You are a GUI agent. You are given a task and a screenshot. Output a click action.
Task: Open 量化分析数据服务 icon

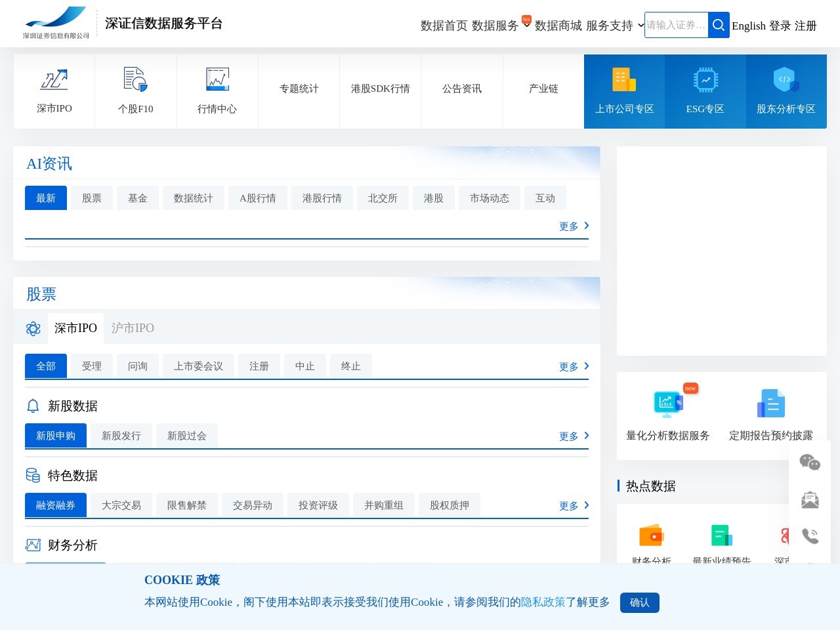coord(667,404)
